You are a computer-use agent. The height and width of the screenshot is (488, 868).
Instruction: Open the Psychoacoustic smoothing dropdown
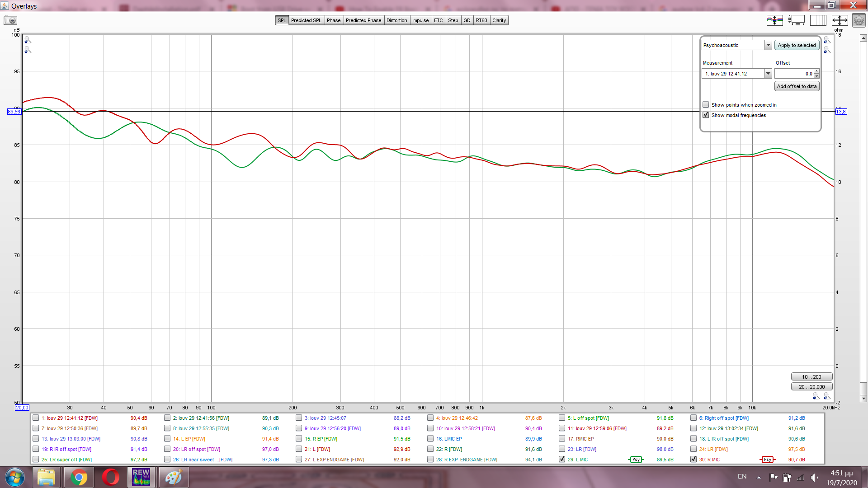coord(768,45)
